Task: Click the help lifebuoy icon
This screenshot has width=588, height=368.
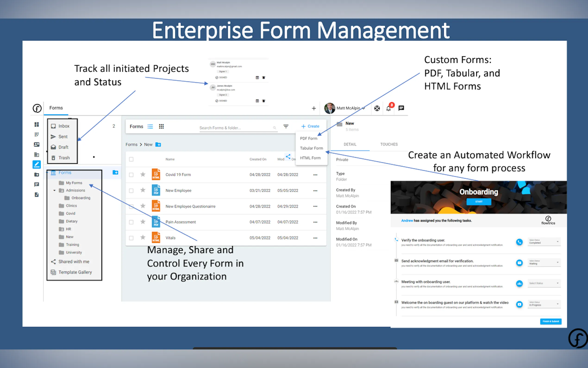Action: (x=377, y=108)
